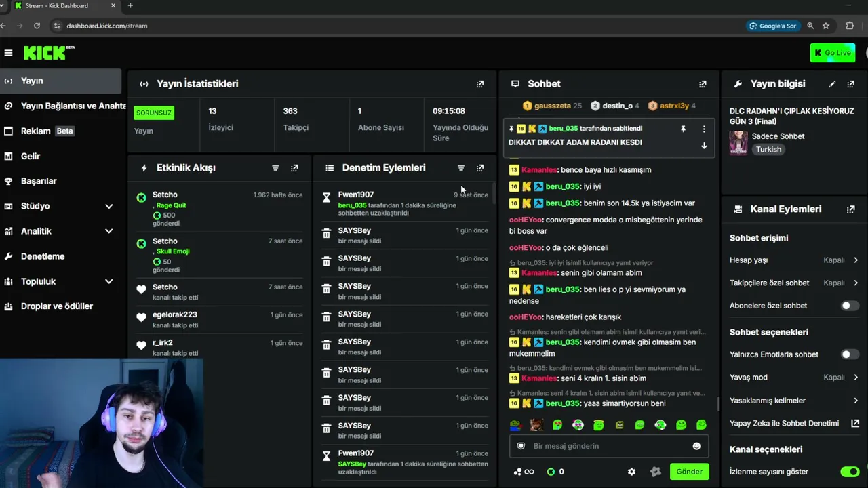Open Droplar ve ödüller in the sidebar
Viewport: 868px width, 488px height.
pyautogui.click(x=61, y=306)
